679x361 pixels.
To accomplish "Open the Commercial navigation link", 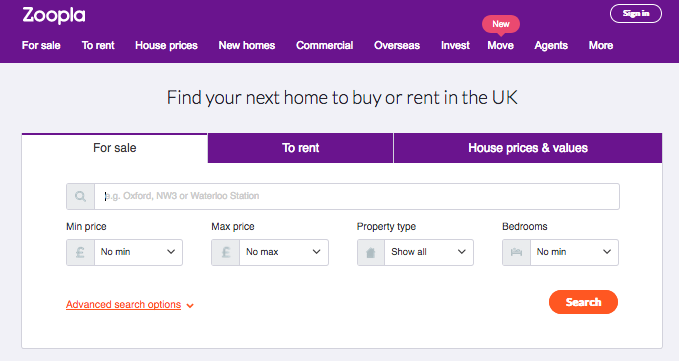I will 324,45.
